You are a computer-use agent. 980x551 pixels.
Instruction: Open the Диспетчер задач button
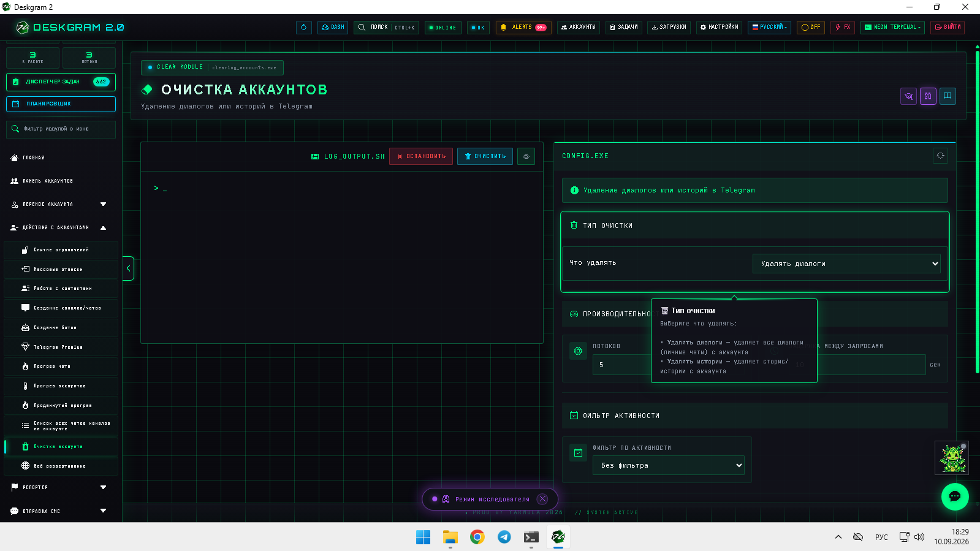(61, 82)
